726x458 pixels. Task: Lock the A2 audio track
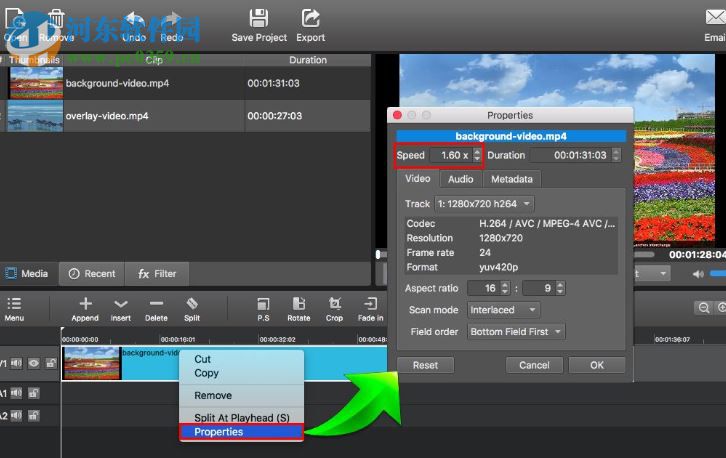(x=33, y=415)
